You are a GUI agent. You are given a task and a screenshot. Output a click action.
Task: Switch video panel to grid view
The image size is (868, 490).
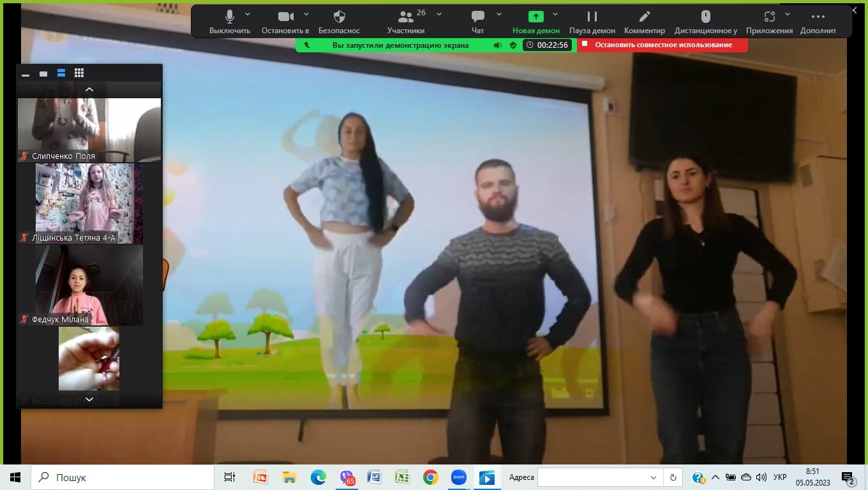[79, 73]
